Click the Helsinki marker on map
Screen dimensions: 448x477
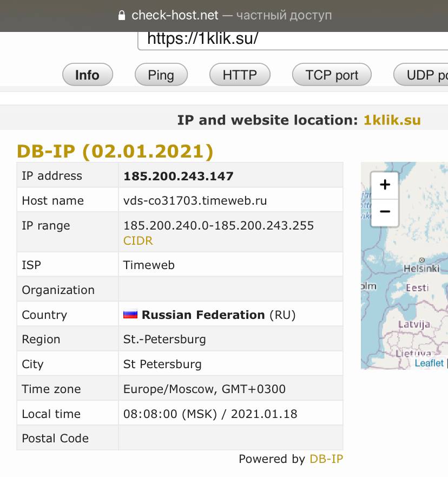421,260
